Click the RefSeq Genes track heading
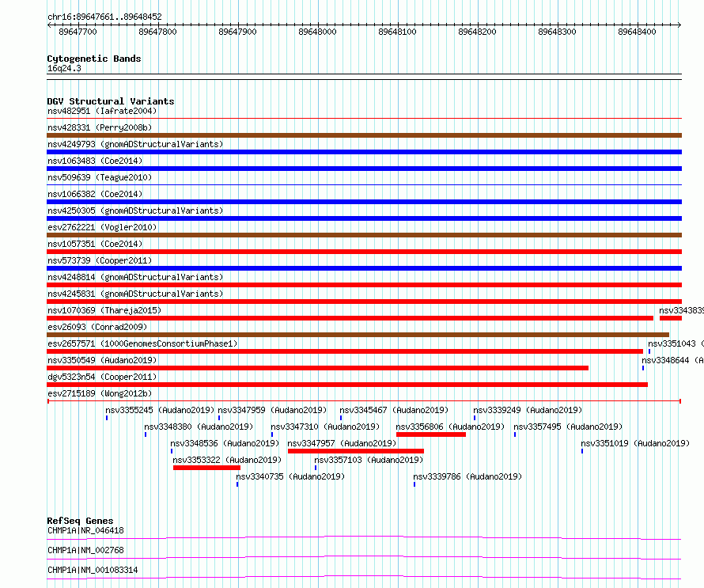Image resolution: width=704 pixels, height=588 pixels. (x=80, y=521)
